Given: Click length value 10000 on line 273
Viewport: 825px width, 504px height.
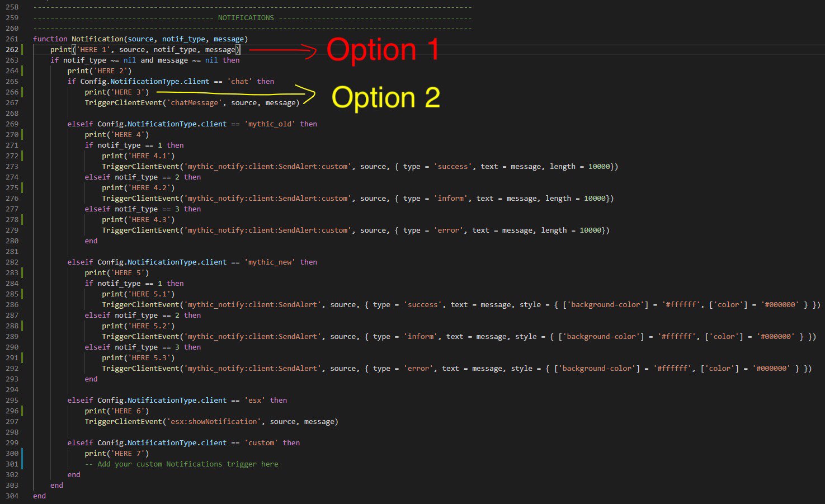Looking at the screenshot, I should [599, 166].
